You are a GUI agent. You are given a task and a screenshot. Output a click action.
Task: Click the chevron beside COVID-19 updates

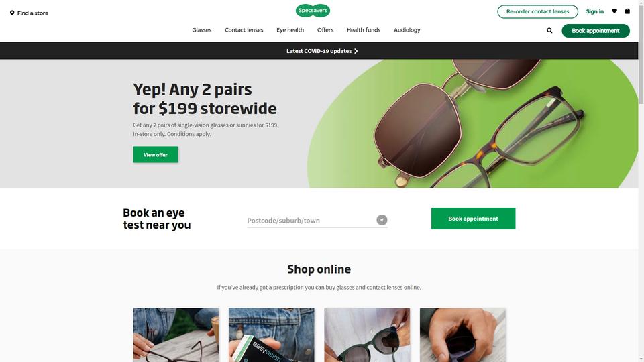(356, 51)
